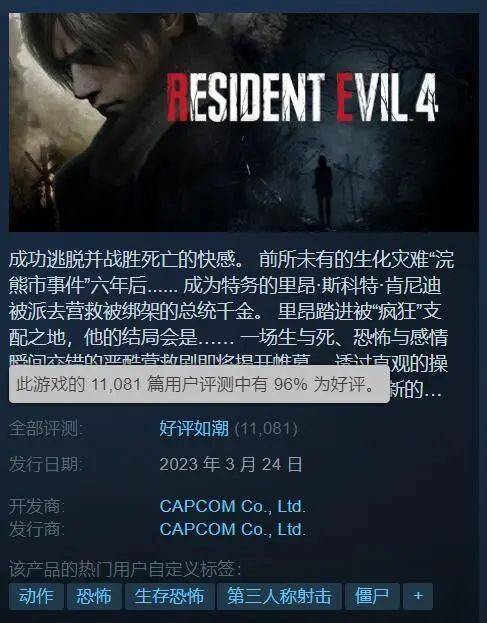Click the 全部评测 label

tap(46, 429)
